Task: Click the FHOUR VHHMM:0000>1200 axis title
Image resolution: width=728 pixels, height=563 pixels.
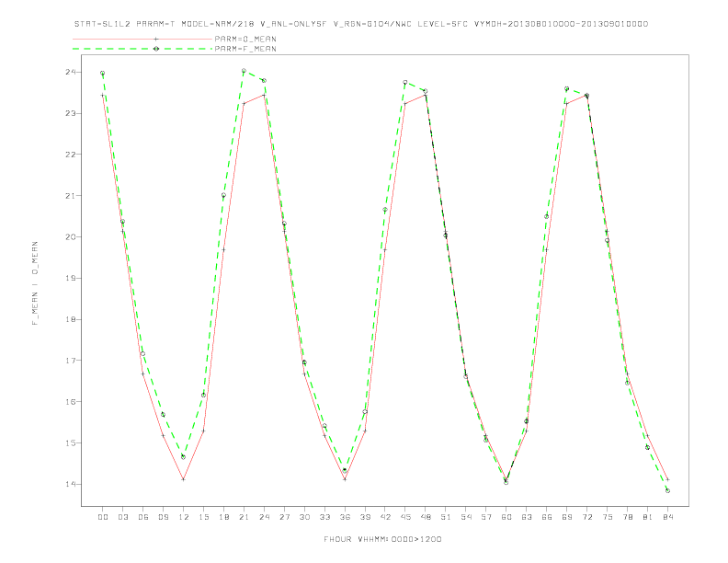Action: coord(382,539)
